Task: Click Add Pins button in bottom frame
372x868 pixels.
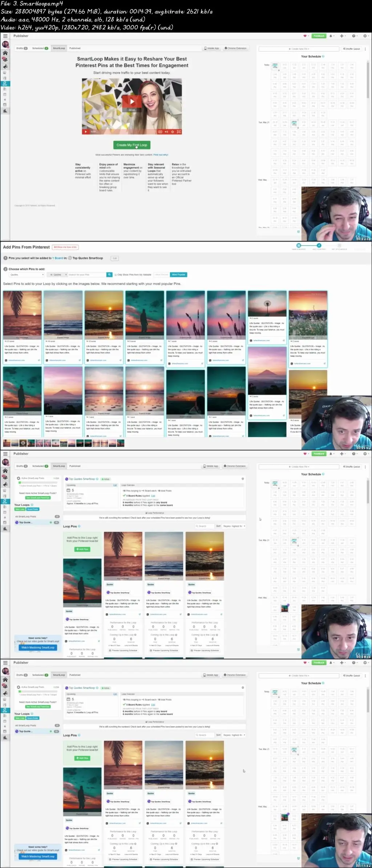Action: (x=82, y=758)
